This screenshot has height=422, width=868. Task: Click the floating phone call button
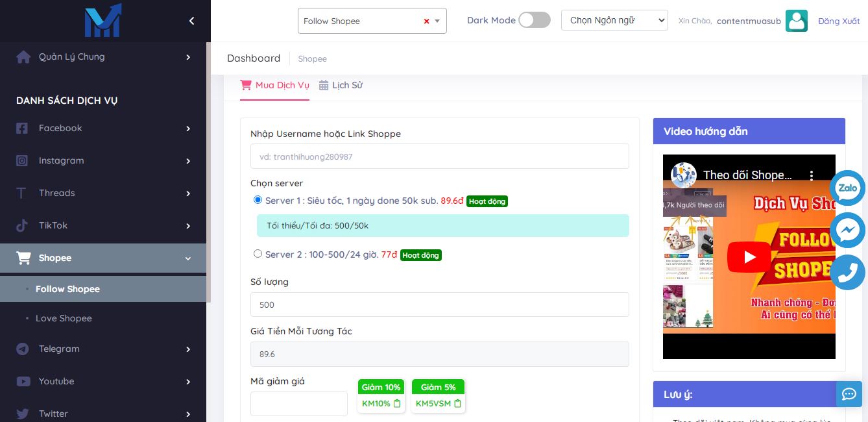(848, 272)
